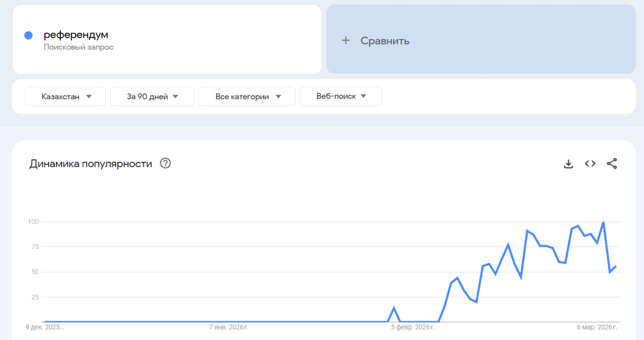Click the 6 мар. 2026 axis label
Viewport: 644px width, 340px height.
597,327
